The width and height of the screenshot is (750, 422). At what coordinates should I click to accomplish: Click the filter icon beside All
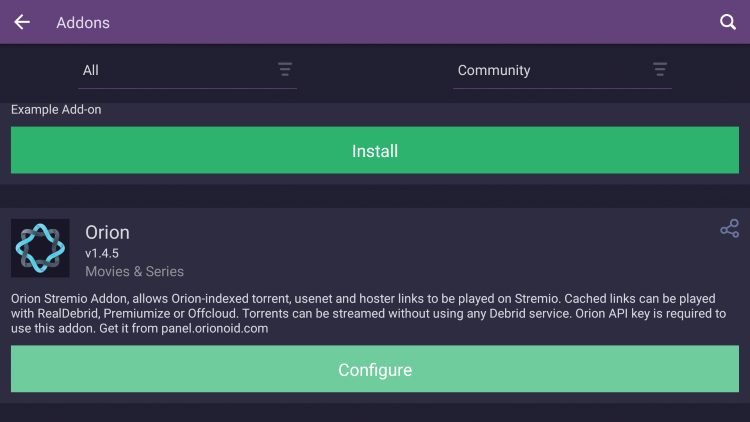(x=285, y=69)
